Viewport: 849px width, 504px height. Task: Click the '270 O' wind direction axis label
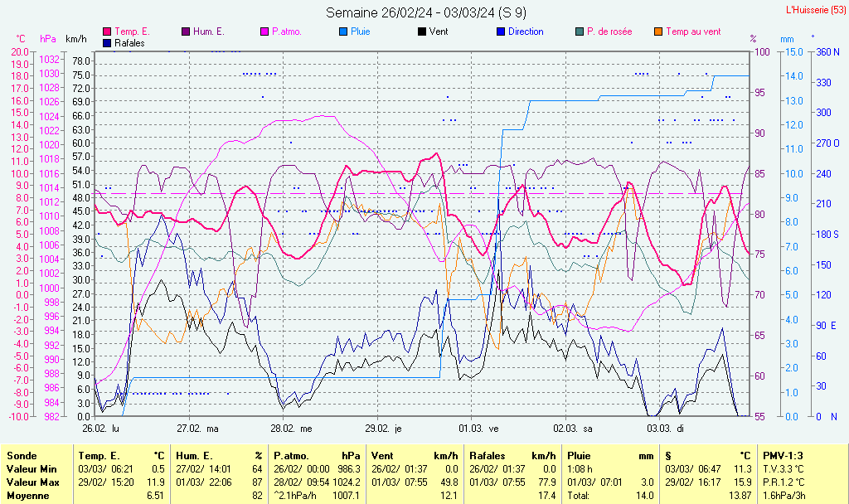828,143
